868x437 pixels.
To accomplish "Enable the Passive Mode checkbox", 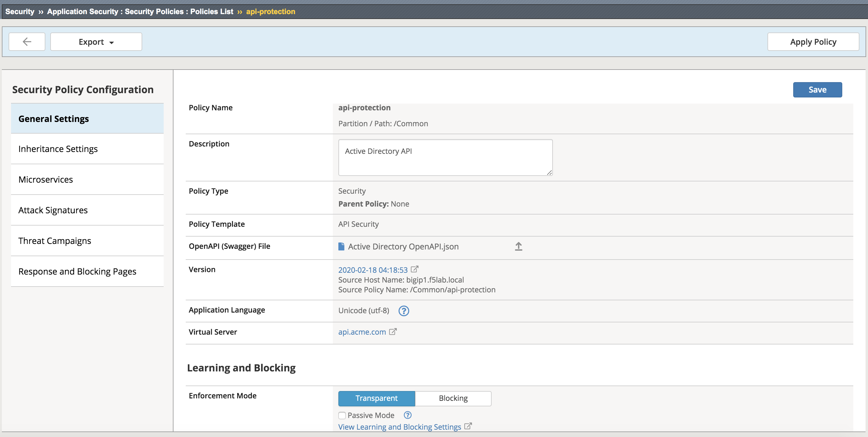I will [342, 416].
